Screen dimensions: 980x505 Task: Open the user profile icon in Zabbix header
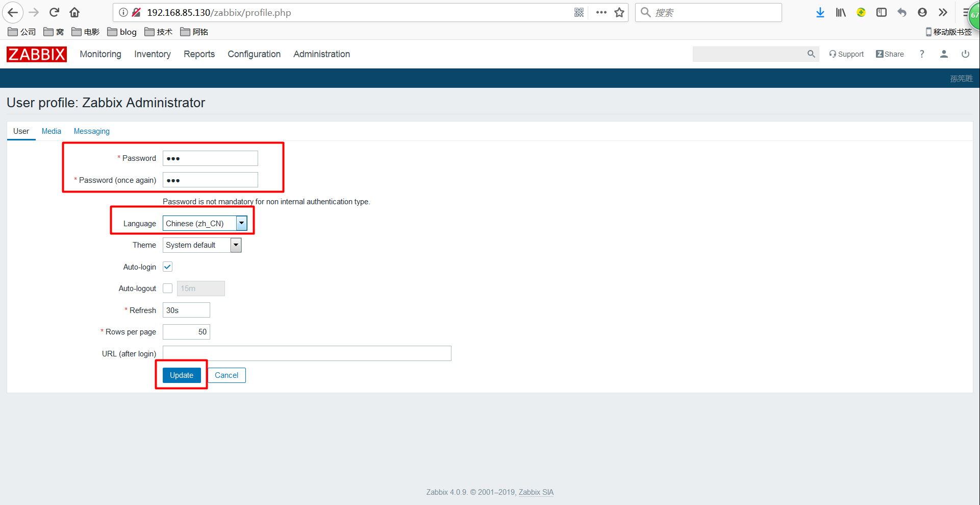943,54
